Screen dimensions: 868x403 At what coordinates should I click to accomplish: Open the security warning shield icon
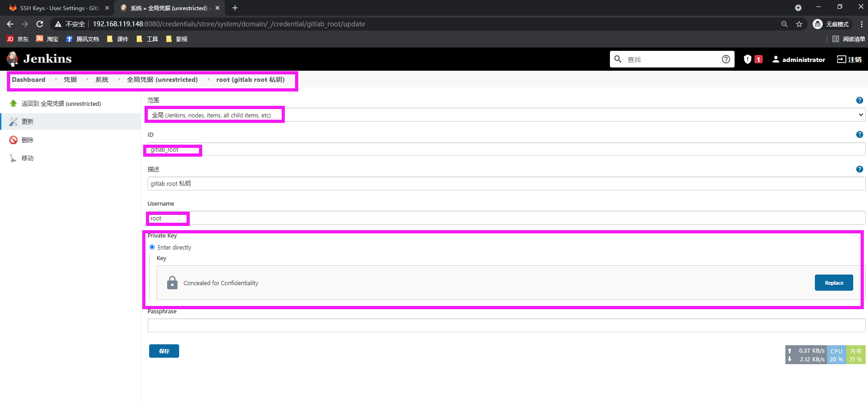(x=747, y=59)
